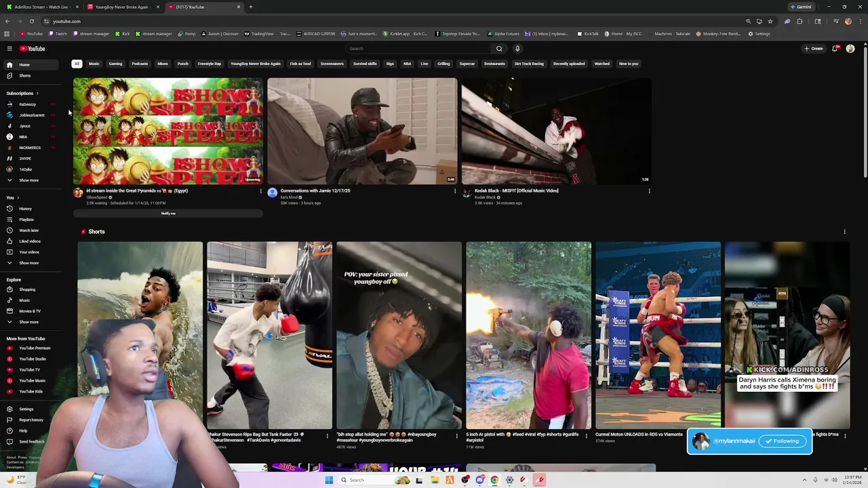Open the NBA subscription channel
Image resolution: width=868 pixels, height=488 pixels.
pos(33,137)
